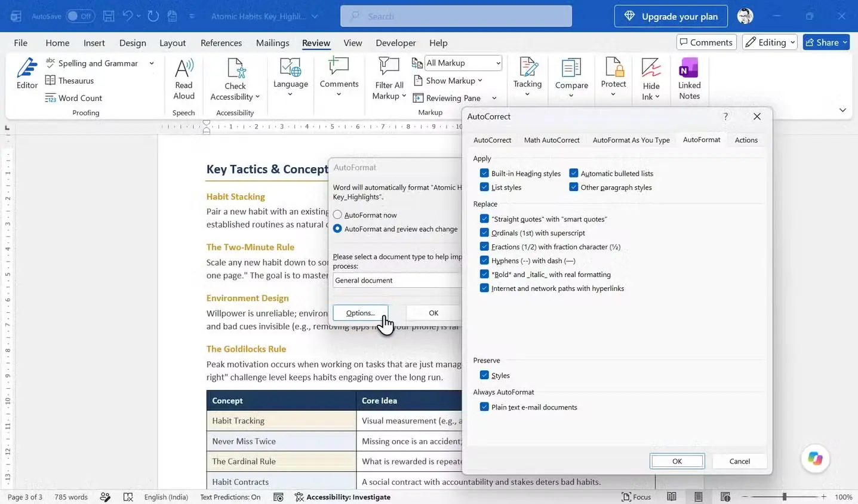This screenshot has height=504, width=858.
Task: Uncheck Automatic bulleted lists
Action: pos(574,173)
